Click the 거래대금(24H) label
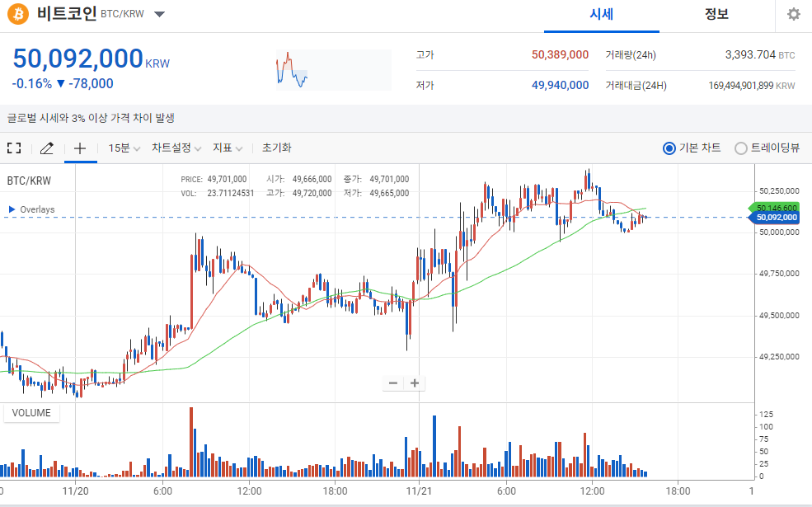Screen dimensions: 812x507 click(x=636, y=86)
